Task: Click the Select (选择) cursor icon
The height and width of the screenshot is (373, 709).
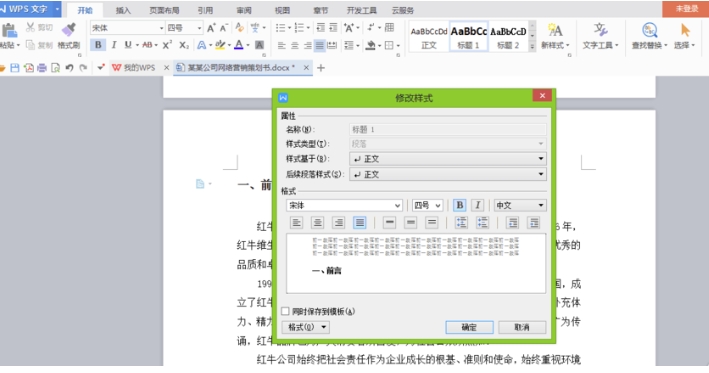Action: point(685,30)
